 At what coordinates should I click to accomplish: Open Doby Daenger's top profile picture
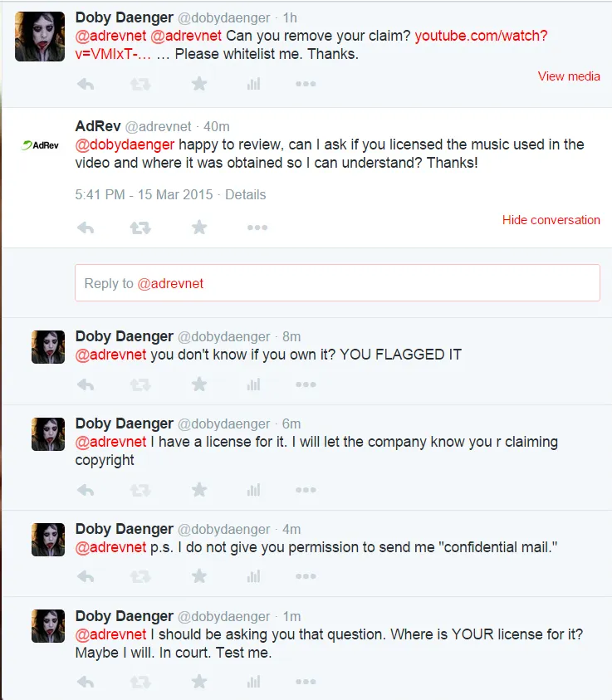[40, 37]
